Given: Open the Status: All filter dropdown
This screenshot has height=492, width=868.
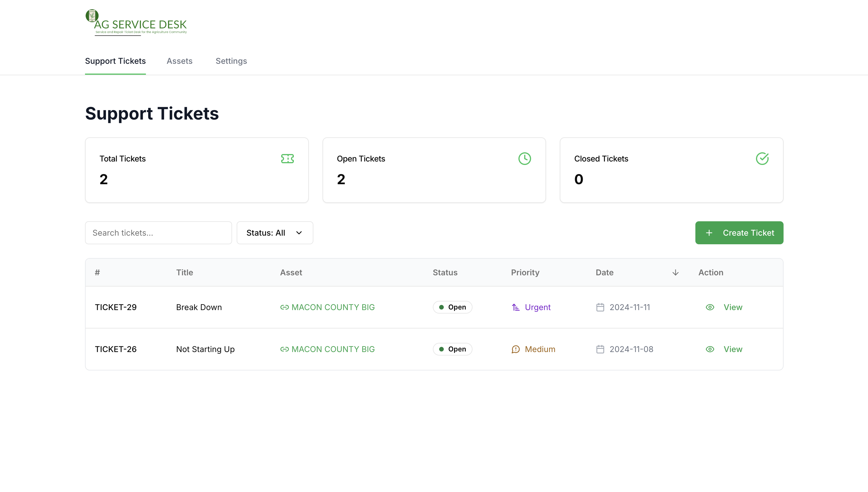Looking at the screenshot, I should click(275, 232).
